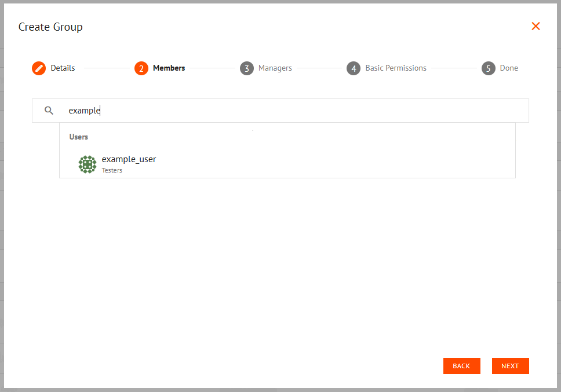This screenshot has width=561, height=392.
Task: Open the Basic Permissions step label
Action: [x=396, y=68]
